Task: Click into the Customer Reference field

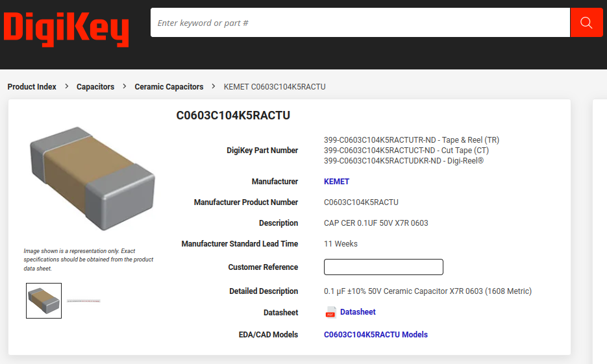Action: click(383, 267)
